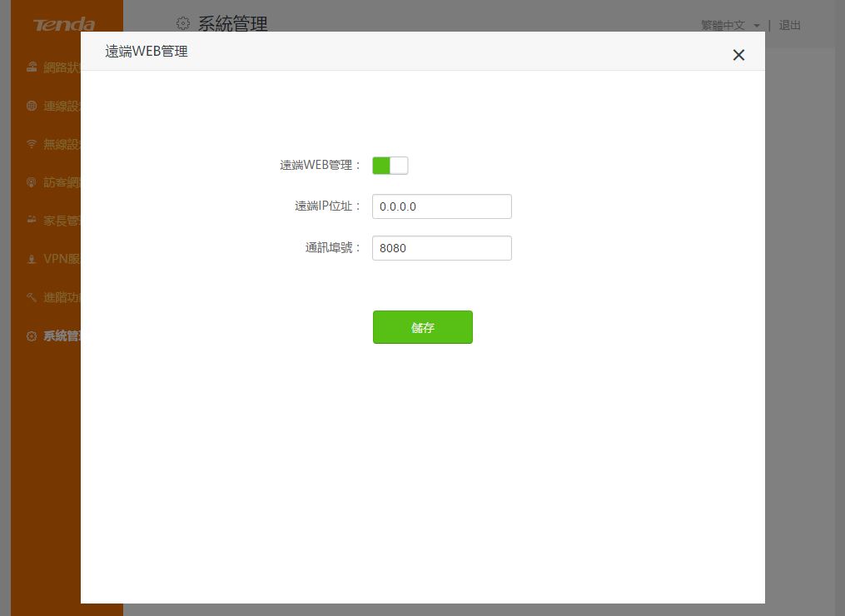Click the 遠端WEB管理 dialog title text

tap(147, 52)
